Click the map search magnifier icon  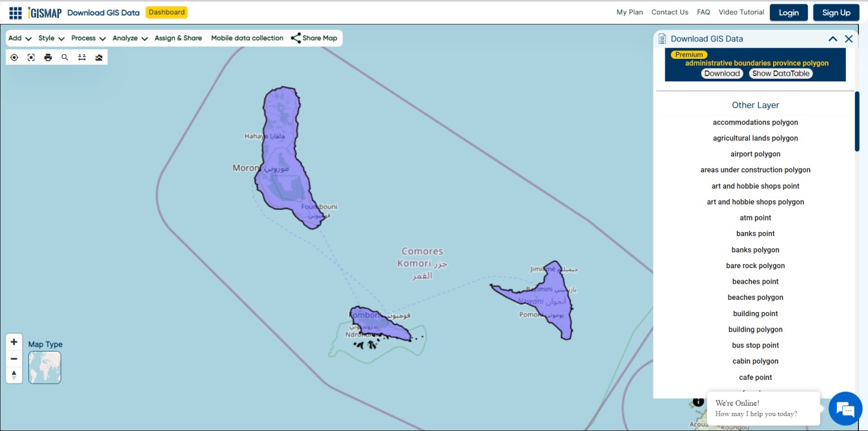(x=65, y=58)
